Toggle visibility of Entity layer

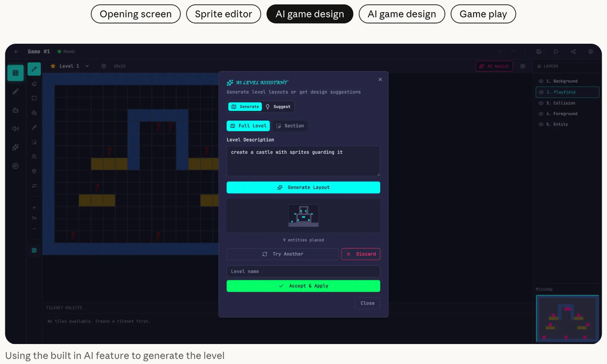coord(541,125)
